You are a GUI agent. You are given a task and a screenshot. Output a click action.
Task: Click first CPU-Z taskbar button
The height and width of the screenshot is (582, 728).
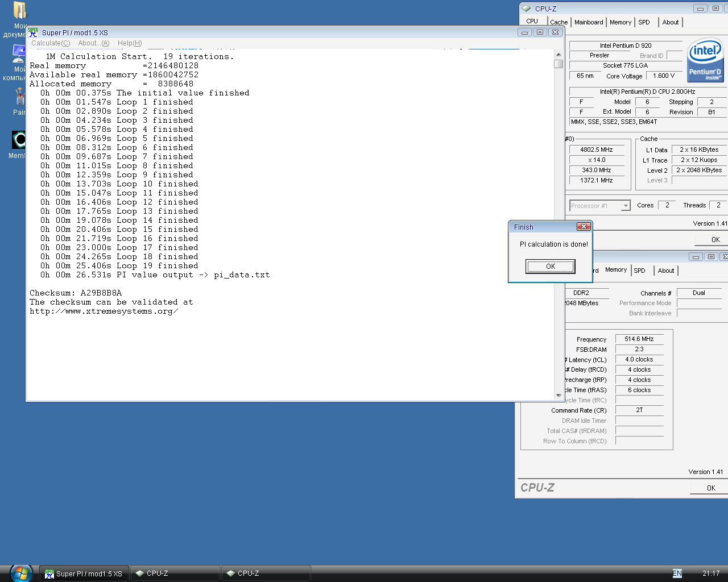(x=175, y=573)
